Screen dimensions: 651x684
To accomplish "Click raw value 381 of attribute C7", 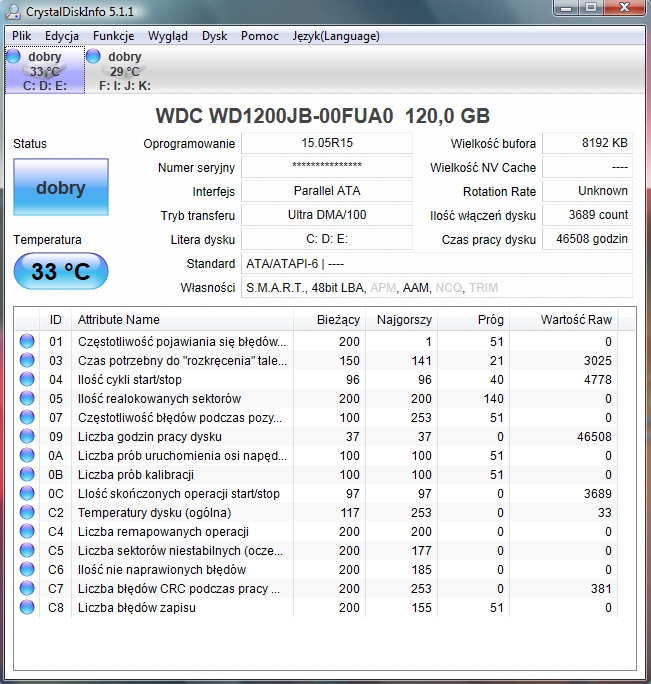I will pos(601,588).
